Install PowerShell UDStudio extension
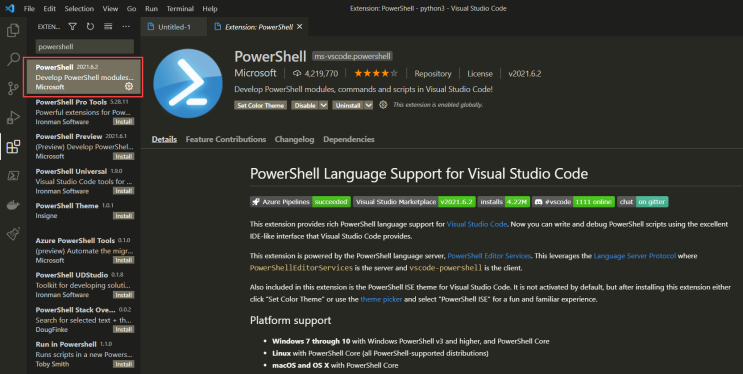 123,295
